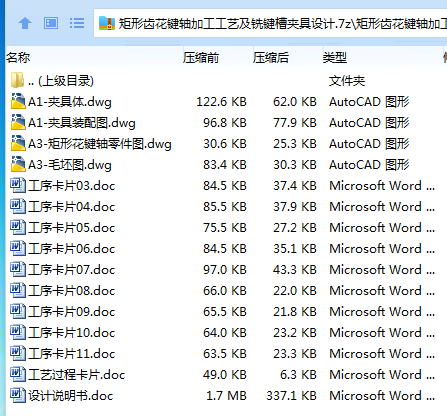447x416 pixels.
Task: Select file name A3-毛坯图.dwg
Action: 70,165
